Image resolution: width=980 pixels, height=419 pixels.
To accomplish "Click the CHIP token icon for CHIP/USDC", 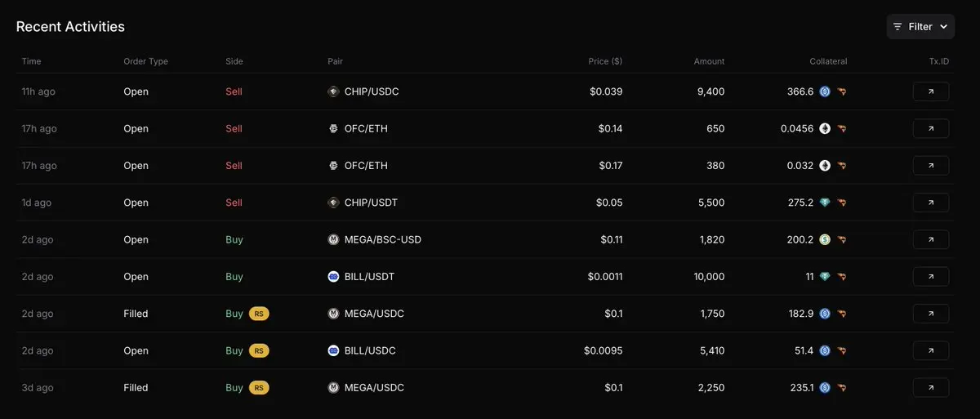I will 333,91.
